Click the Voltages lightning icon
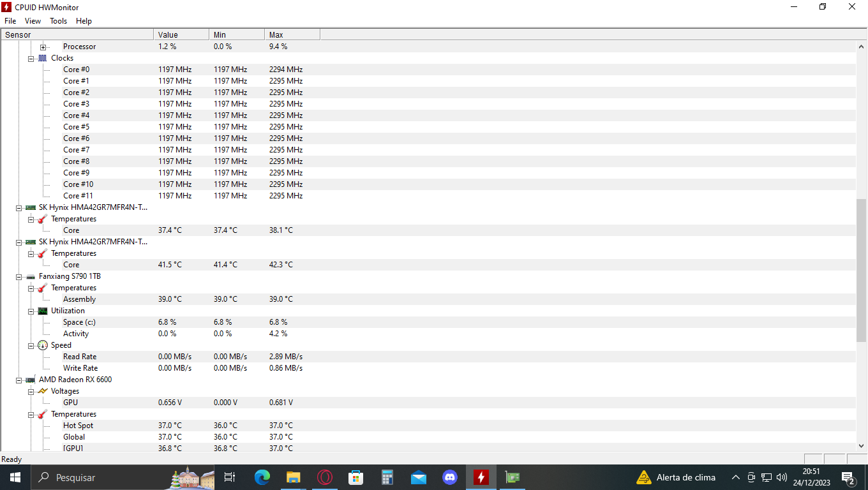The height and width of the screenshot is (490, 868). tap(43, 391)
